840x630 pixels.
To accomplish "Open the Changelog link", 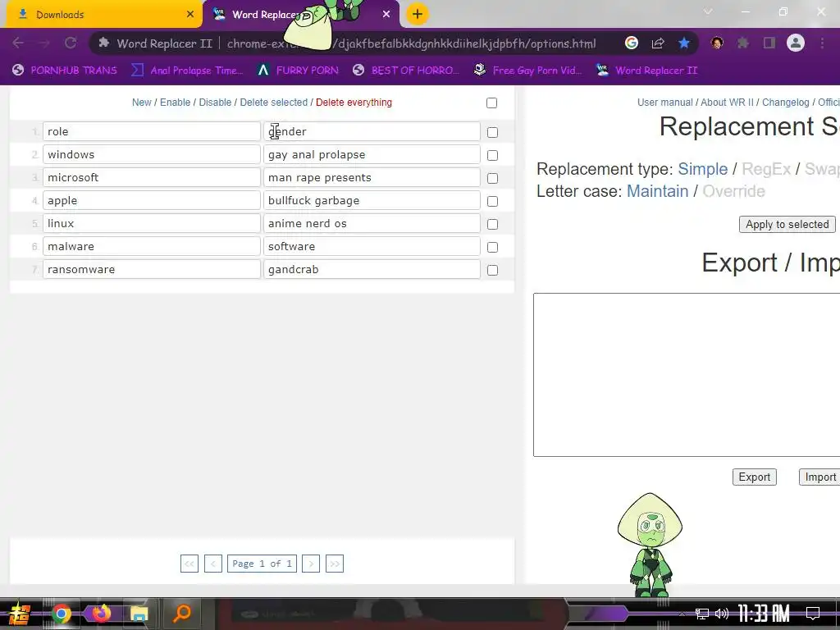I will 785,103.
